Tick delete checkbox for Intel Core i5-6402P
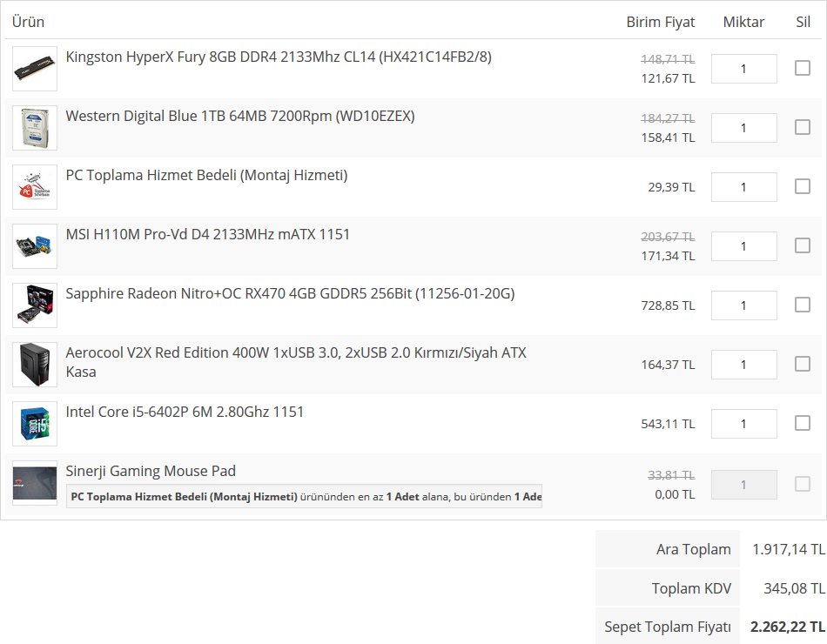The height and width of the screenshot is (644, 827). pos(803,423)
